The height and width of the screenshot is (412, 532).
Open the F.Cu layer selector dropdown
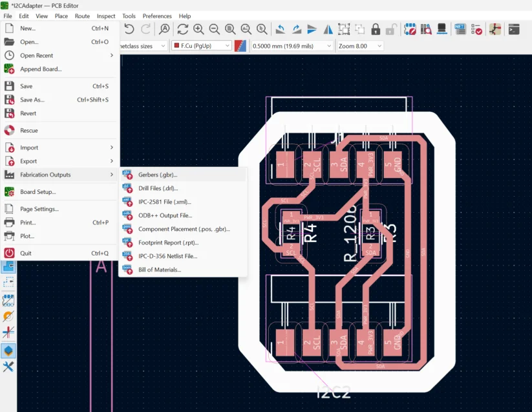coord(201,46)
